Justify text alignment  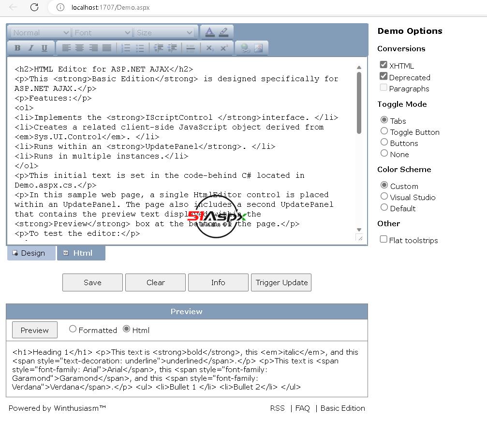pyautogui.click(x=106, y=48)
